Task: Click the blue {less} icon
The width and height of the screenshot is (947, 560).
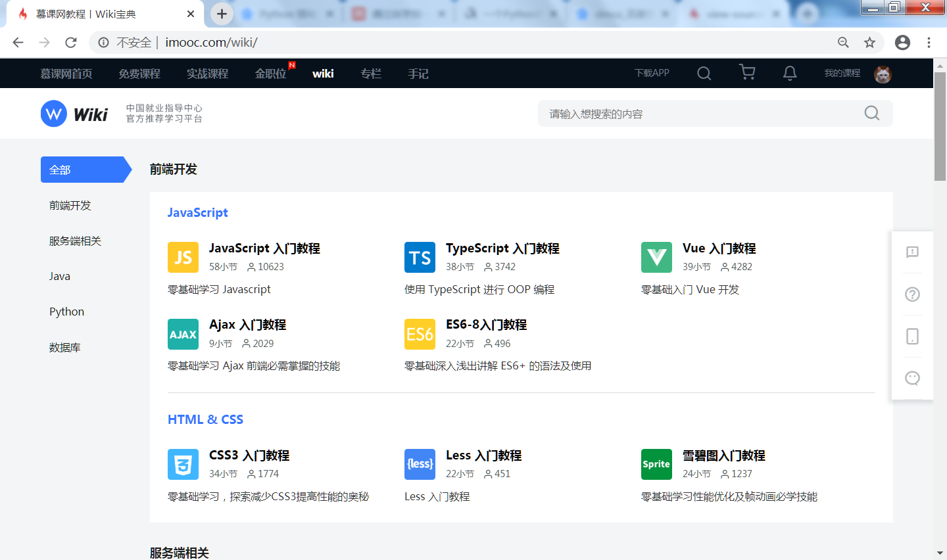Action: [x=420, y=464]
